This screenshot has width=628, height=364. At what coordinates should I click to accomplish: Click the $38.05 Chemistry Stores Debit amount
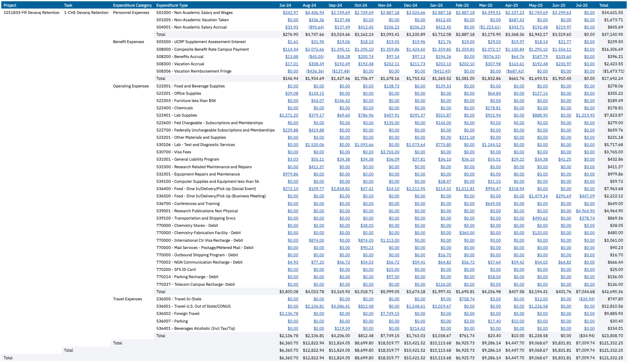pos(367,226)
